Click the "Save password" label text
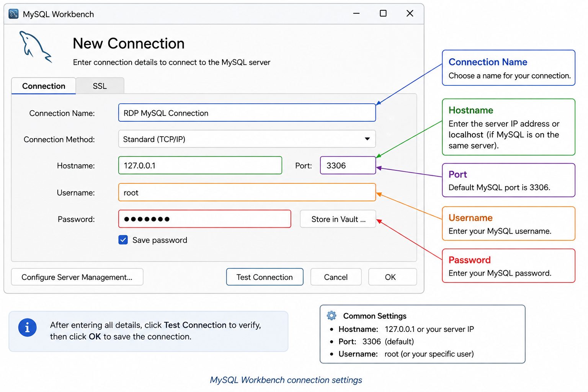Viewport: 588px width, 392px height. pos(160,240)
